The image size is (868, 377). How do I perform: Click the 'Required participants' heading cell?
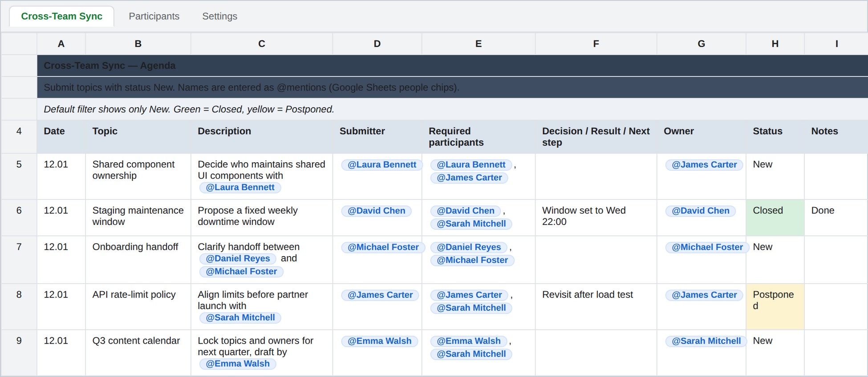[x=479, y=137]
